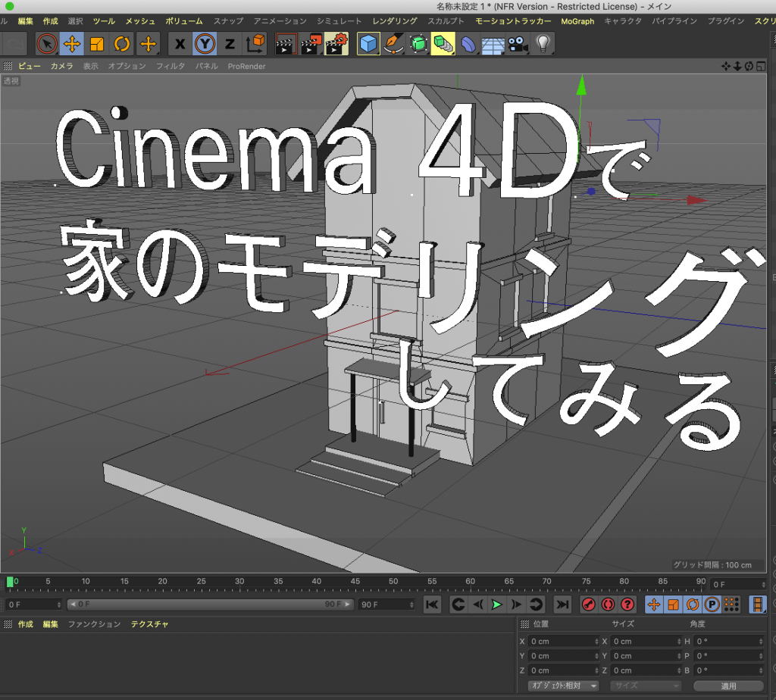Viewport: 776px width, 700px height.
Task: Go to next keyframe
Action: point(536,605)
